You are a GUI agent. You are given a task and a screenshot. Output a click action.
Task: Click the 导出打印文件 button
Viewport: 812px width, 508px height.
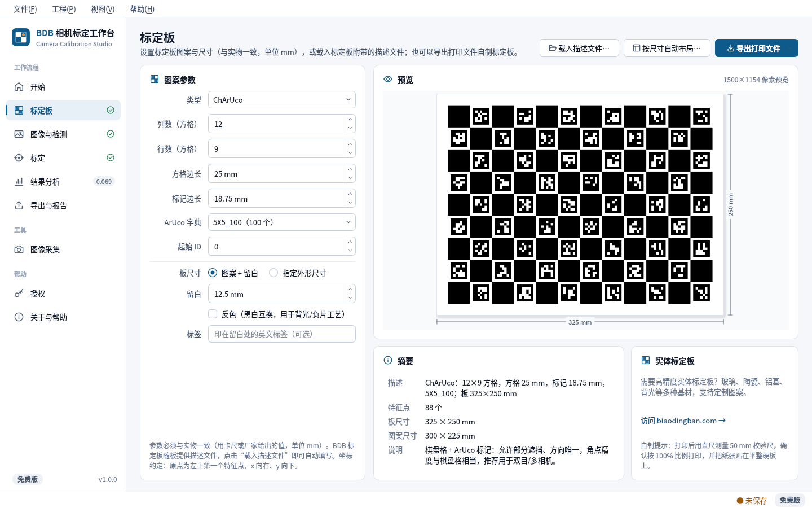click(757, 48)
